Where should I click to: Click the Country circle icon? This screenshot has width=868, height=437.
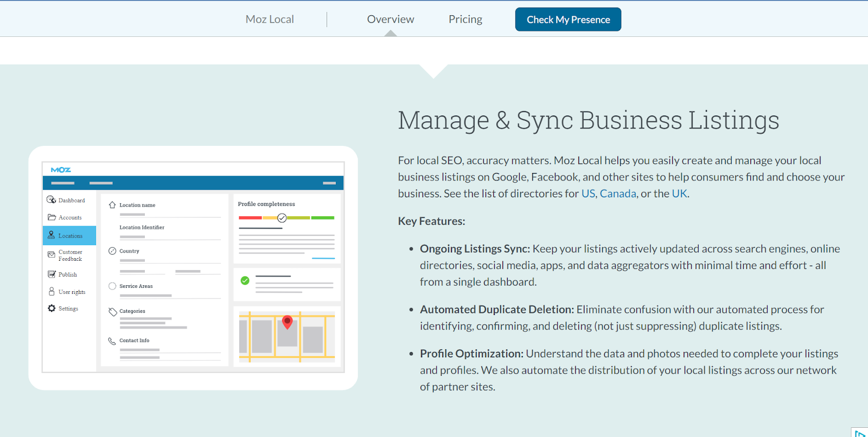pyautogui.click(x=112, y=251)
